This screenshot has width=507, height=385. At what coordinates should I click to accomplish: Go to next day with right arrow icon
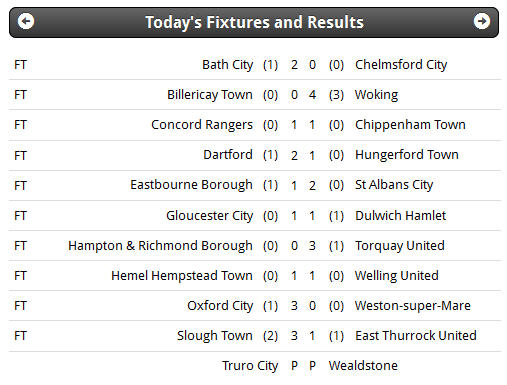pos(482,21)
